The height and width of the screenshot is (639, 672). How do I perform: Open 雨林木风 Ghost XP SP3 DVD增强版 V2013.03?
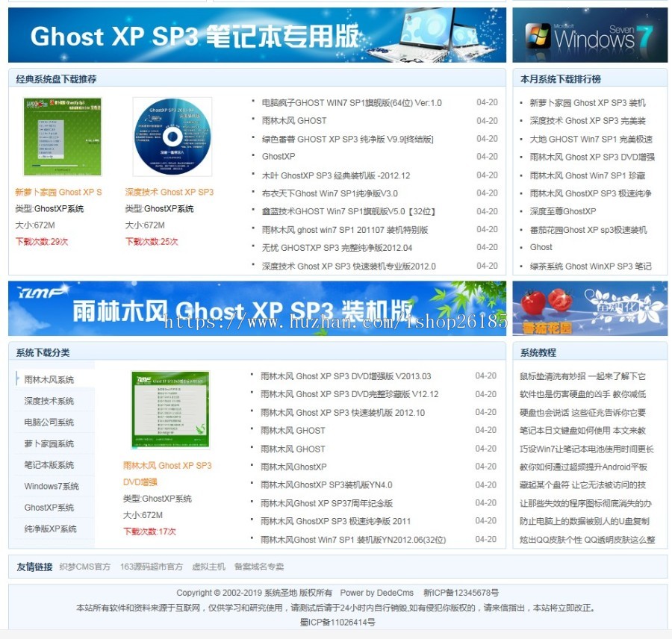point(346,376)
